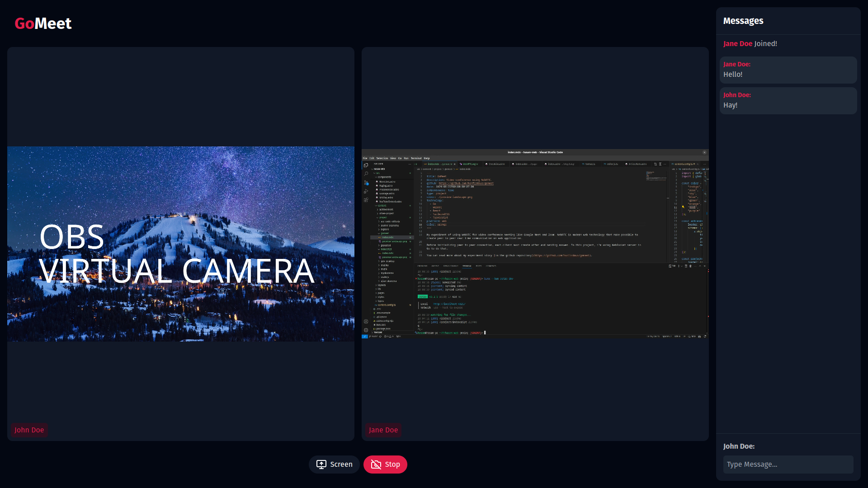
Task: Click John Doe's OBS virtual camera video
Action: [181, 244]
